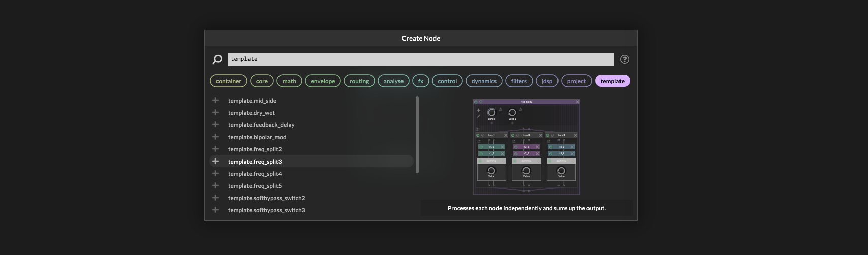Switch to the jdsp category tag
Viewport: 868px width, 255px height.
point(547,81)
